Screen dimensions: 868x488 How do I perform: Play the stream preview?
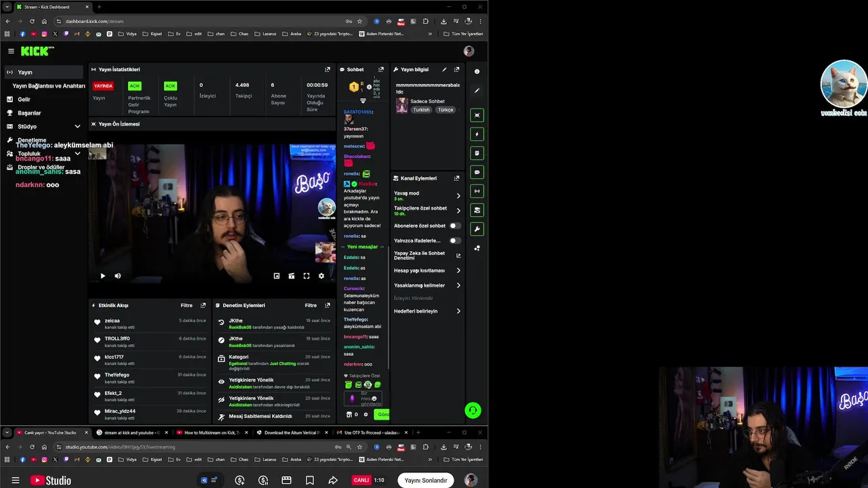(x=102, y=276)
